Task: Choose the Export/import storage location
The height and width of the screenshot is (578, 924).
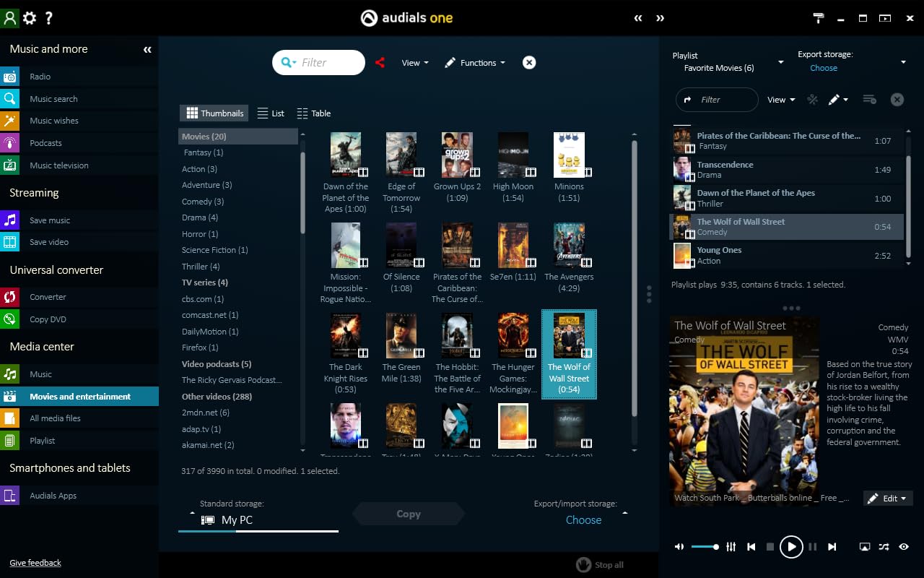Action: [x=583, y=520]
